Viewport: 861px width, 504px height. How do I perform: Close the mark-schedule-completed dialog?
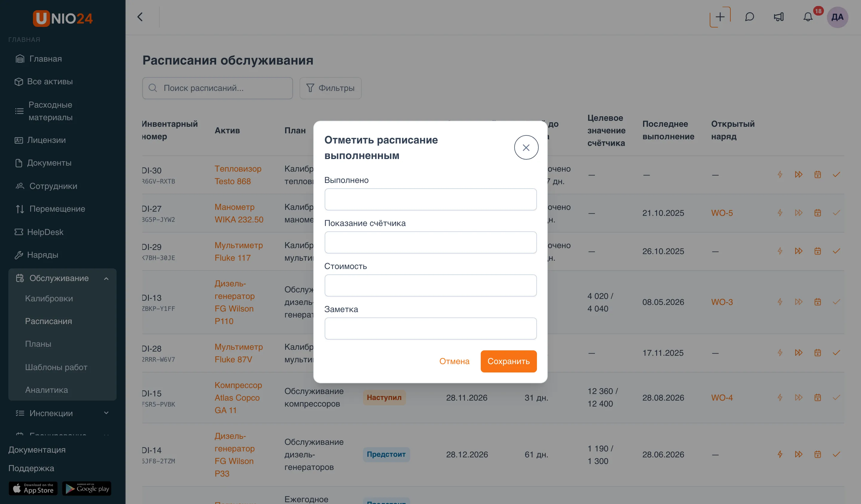click(526, 147)
